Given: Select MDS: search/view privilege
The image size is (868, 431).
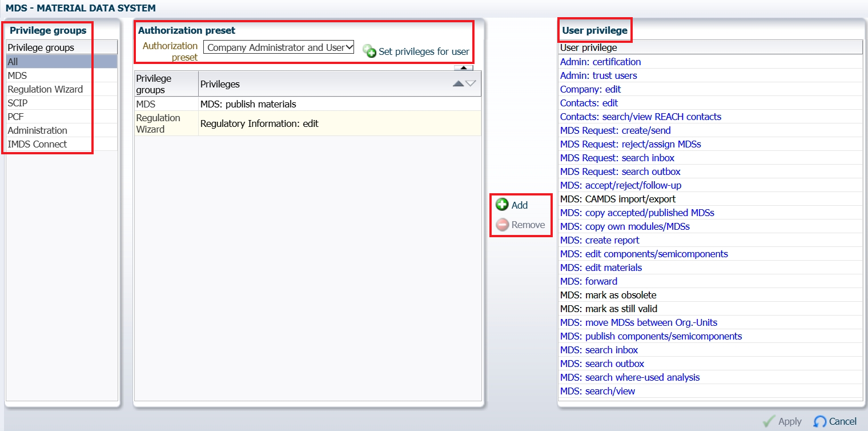Looking at the screenshot, I should click(710, 391).
